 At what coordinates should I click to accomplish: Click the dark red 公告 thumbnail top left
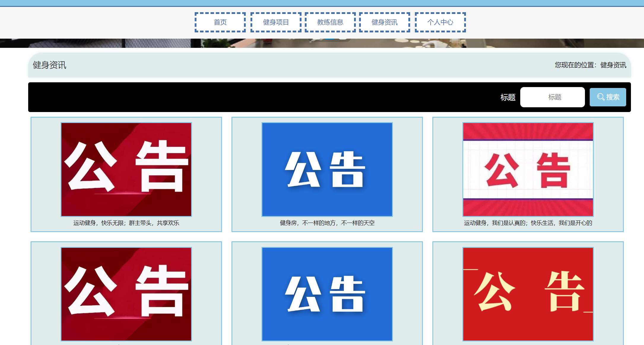(126, 169)
